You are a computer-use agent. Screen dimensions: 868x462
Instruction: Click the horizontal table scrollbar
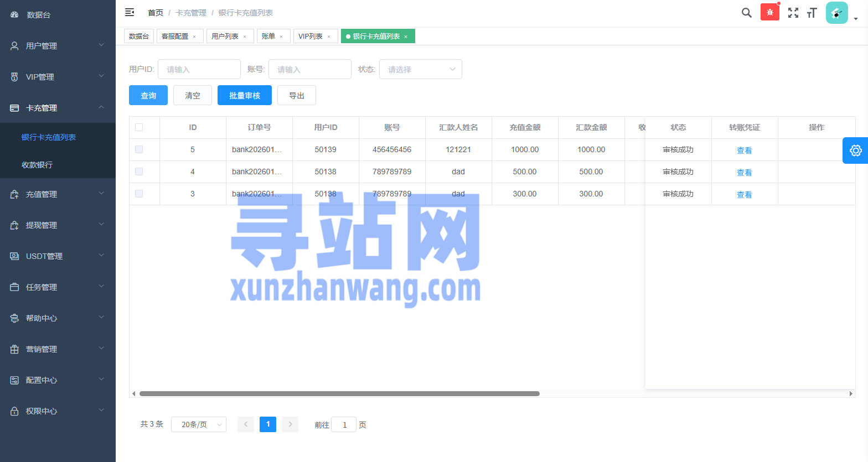point(339,393)
